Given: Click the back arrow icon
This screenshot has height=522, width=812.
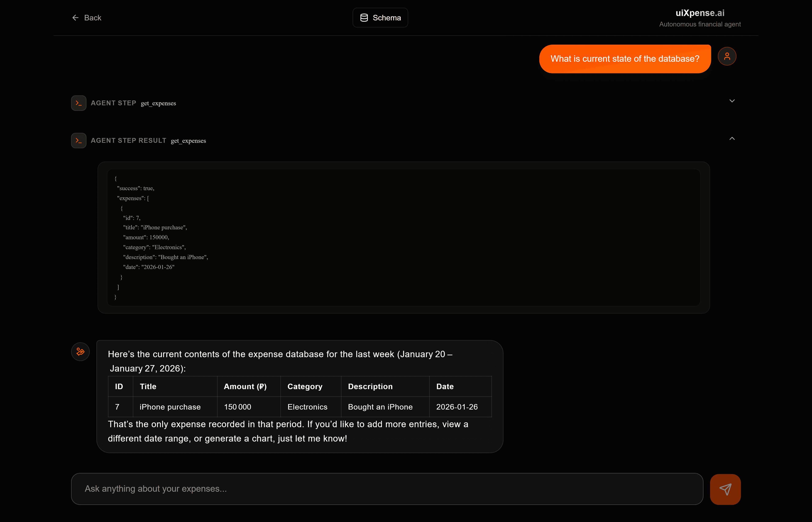Looking at the screenshot, I should point(75,18).
